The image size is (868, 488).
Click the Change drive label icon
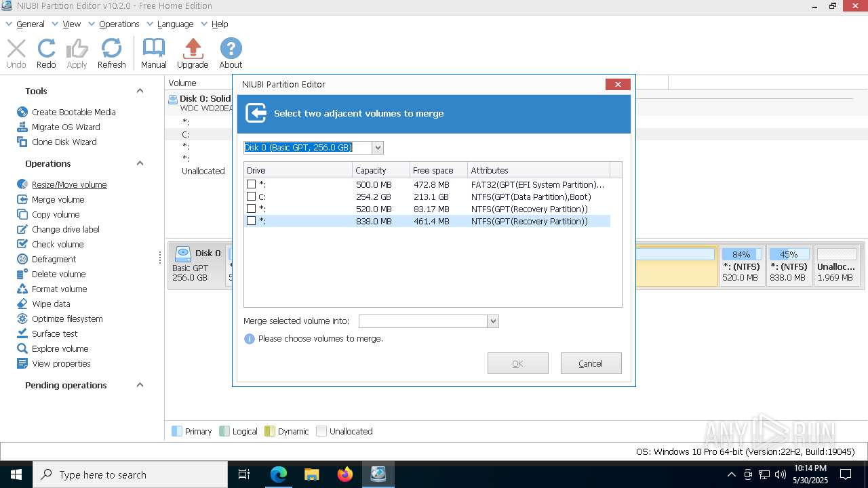tap(22, 229)
